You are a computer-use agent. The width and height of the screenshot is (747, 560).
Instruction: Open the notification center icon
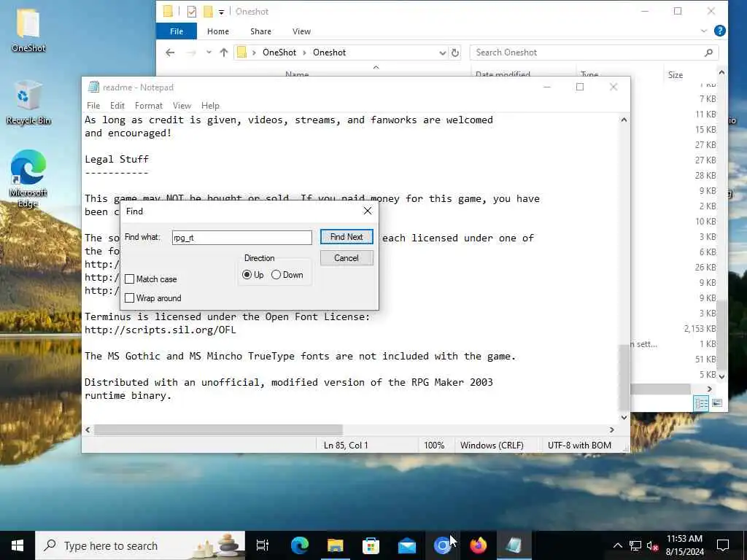723,545
